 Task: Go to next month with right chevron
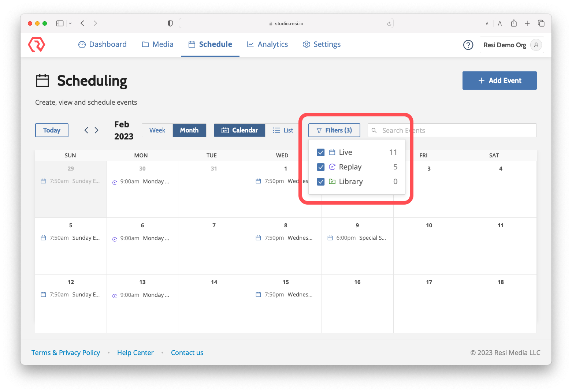tap(97, 130)
